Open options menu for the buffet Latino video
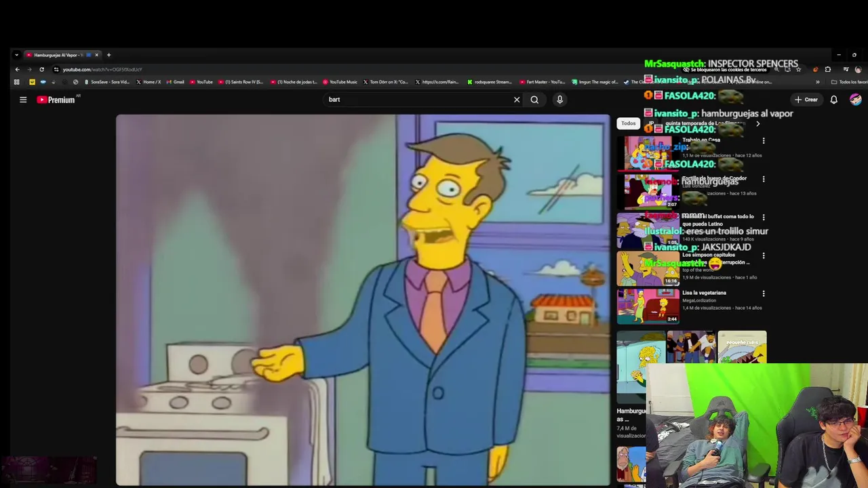The image size is (868, 488). coord(764,217)
